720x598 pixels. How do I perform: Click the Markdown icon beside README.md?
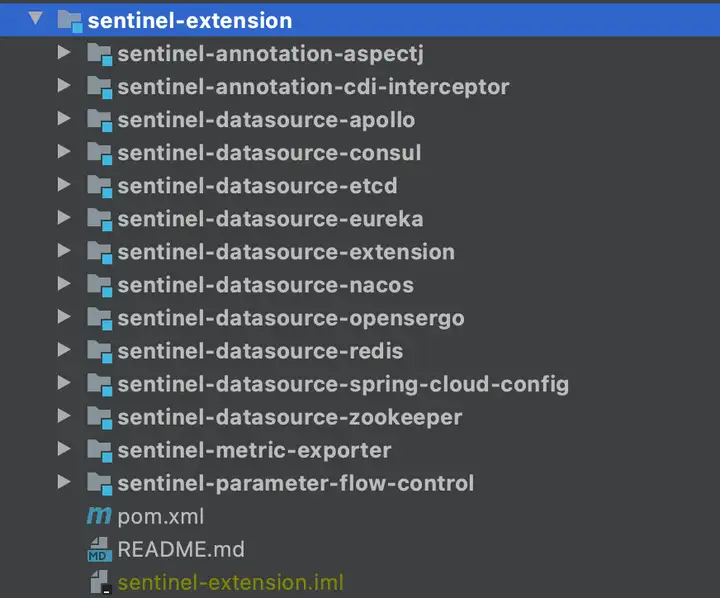[x=99, y=550]
